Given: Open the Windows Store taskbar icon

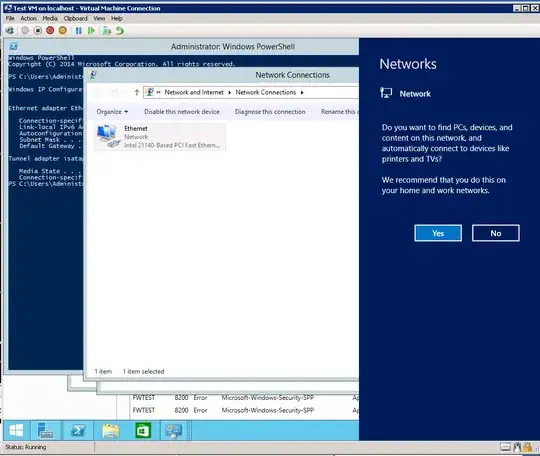Looking at the screenshot, I should [143, 430].
